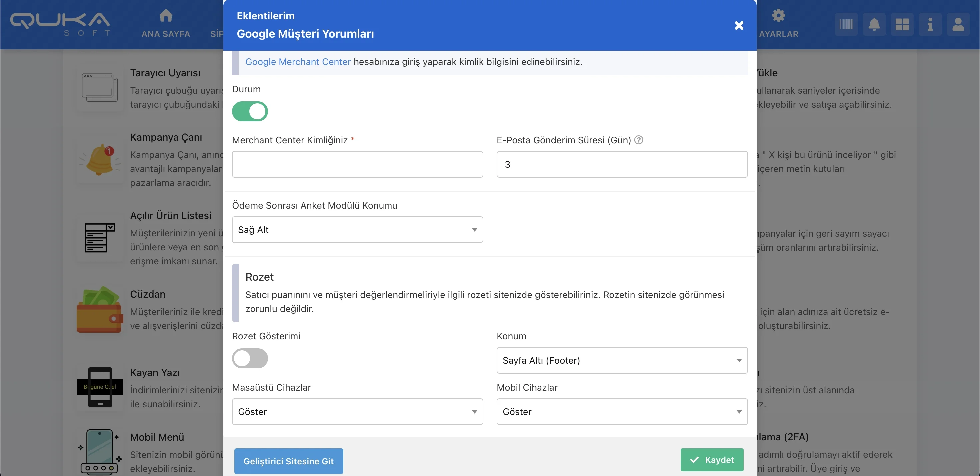Viewport: 980px width, 476px height.
Task: Open the Google Merchant Center link
Action: [298, 62]
